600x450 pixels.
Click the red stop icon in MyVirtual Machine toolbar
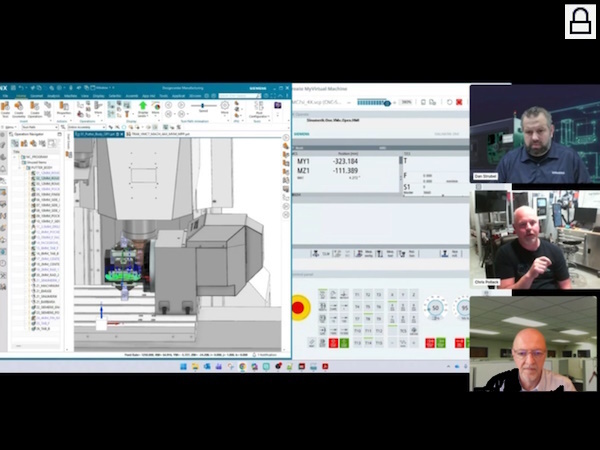coord(459,102)
